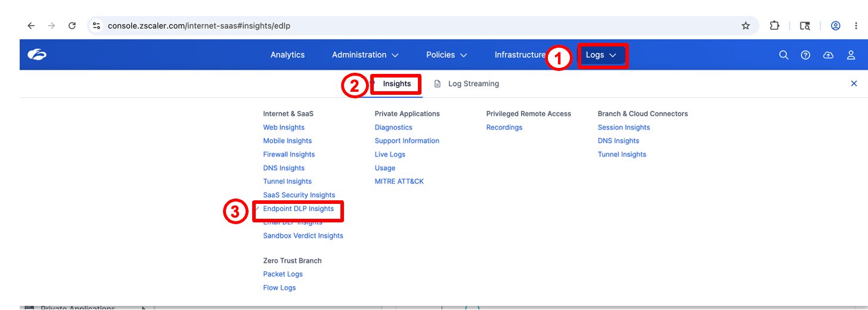Open the Chrome profile avatar icon
Image resolution: width=868 pixels, height=310 pixels.
coord(836,26)
